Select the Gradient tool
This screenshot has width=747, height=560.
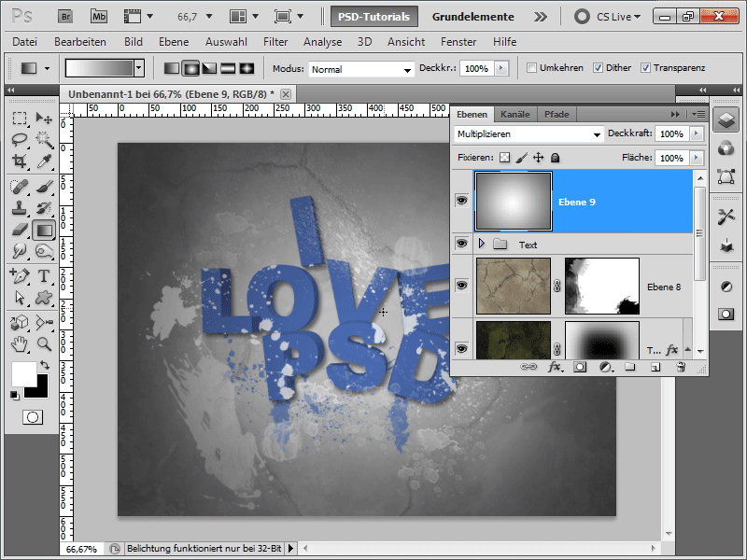pos(44,231)
